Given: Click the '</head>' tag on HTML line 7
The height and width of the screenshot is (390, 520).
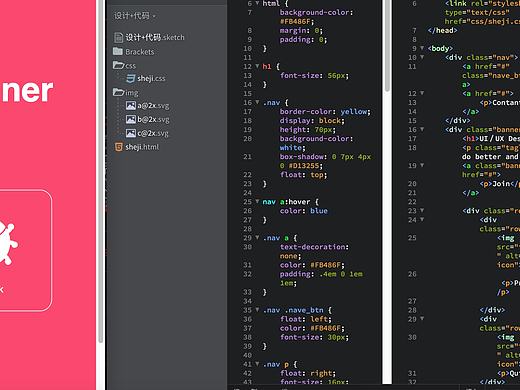Looking at the screenshot, I should (x=443, y=31).
